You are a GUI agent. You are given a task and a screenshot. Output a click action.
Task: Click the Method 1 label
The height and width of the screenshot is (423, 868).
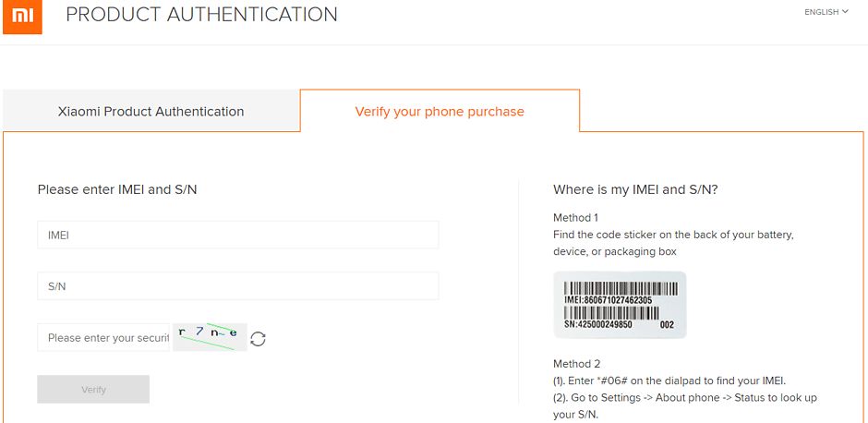click(x=575, y=218)
